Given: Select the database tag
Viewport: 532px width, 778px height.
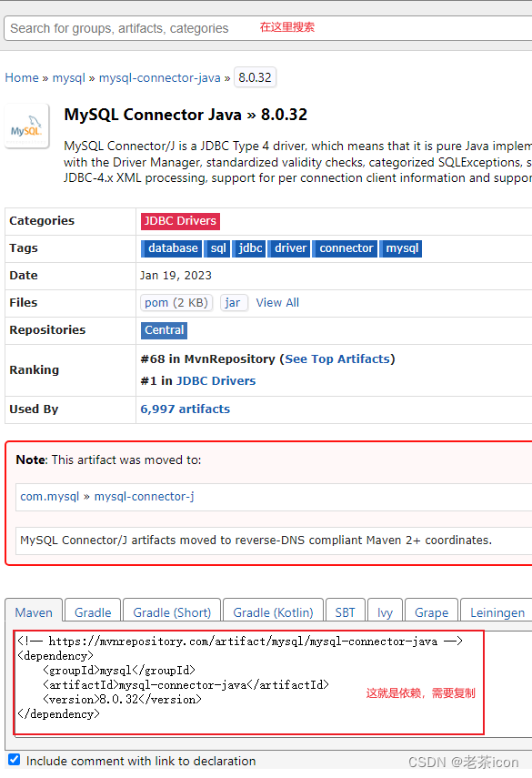Looking at the screenshot, I should pyautogui.click(x=172, y=248).
